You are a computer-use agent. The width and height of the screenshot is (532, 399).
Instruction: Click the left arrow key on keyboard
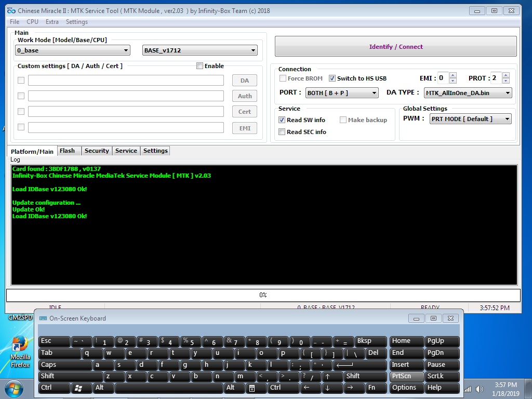pos(311,388)
